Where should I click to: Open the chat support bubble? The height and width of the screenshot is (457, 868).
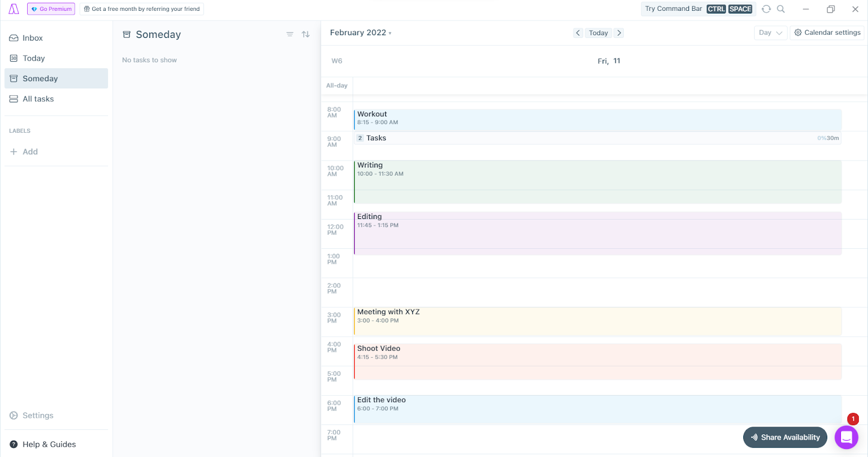point(846,437)
